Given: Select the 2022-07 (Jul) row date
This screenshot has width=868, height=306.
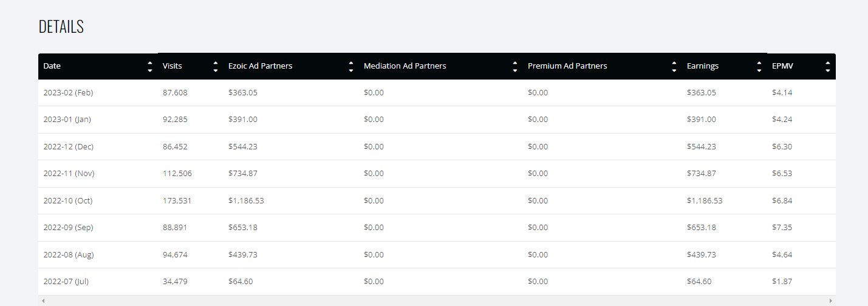Looking at the screenshot, I should pyautogui.click(x=66, y=281).
